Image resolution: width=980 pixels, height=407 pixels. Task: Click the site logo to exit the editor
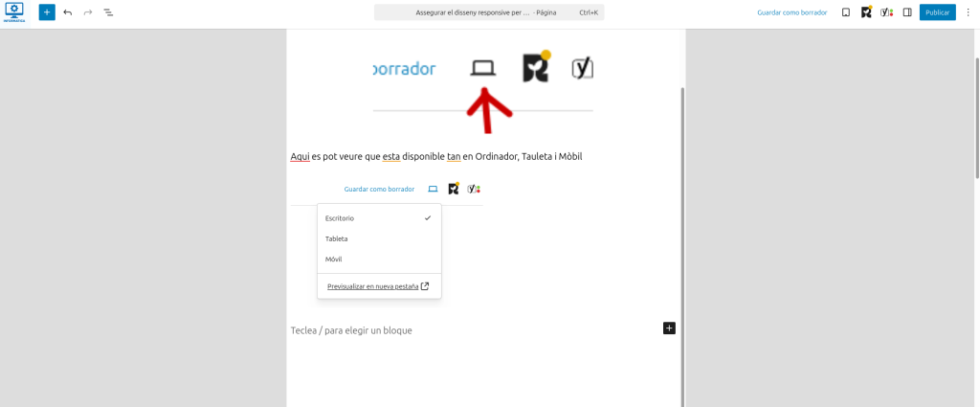pyautogui.click(x=13, y=12)
